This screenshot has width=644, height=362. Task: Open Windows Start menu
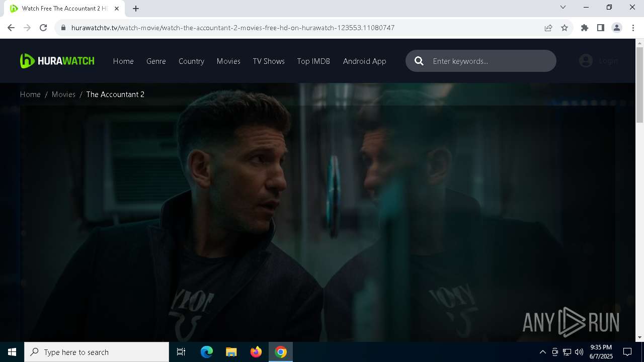[12, 352]
